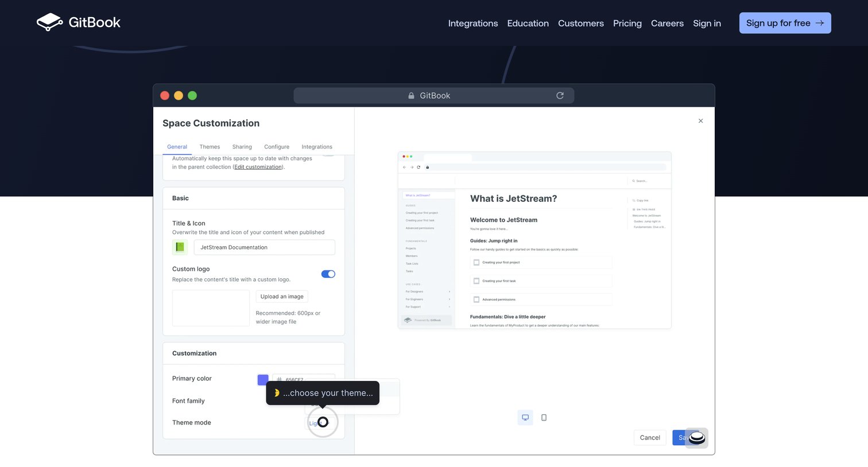
Task: Open the Pricing page
Action: [627, 24]
